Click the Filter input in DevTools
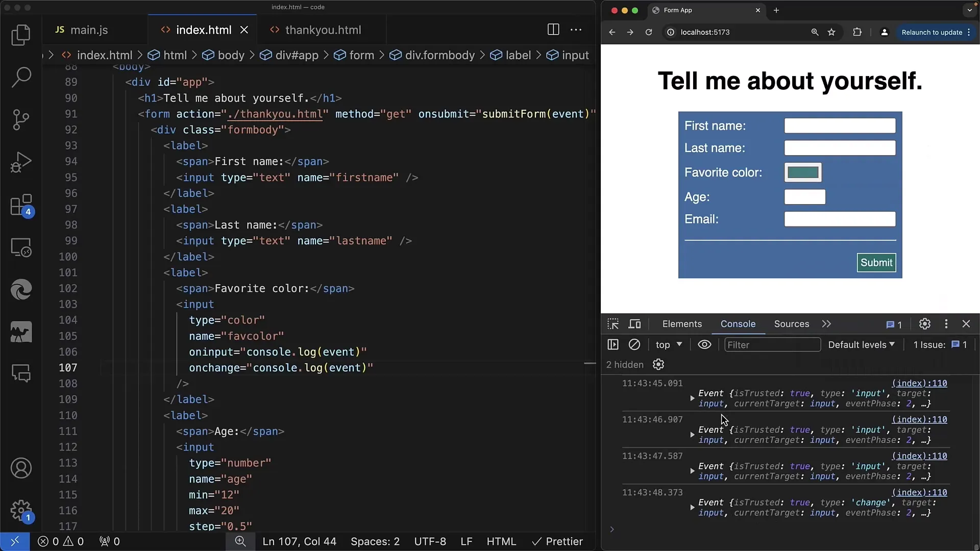This screenshot has height=551, width=980. (x=772, y=344)
